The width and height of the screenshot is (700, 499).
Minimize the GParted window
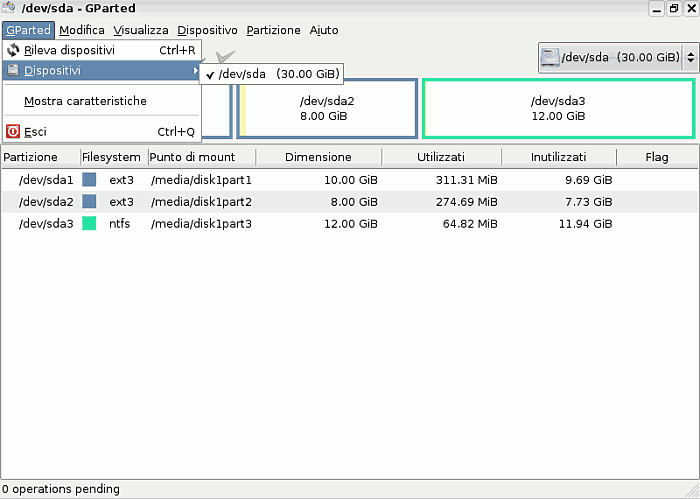click(656, 8)
